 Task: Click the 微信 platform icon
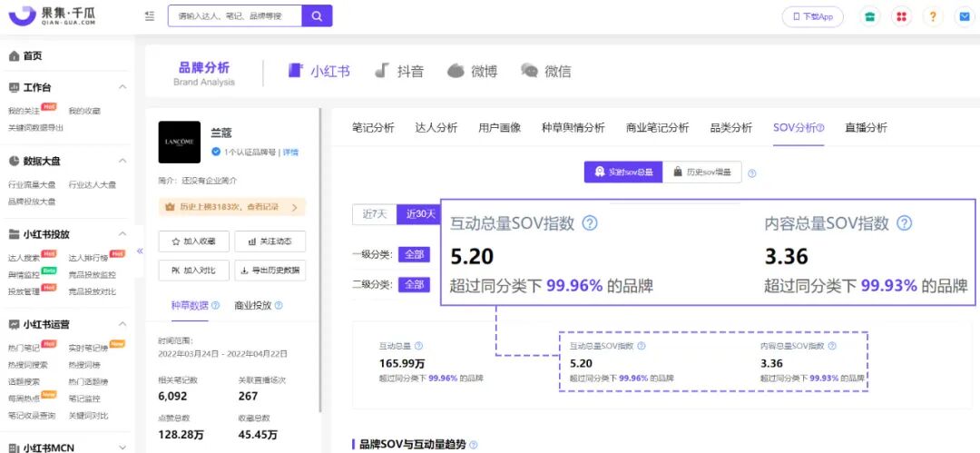(529, 71)
